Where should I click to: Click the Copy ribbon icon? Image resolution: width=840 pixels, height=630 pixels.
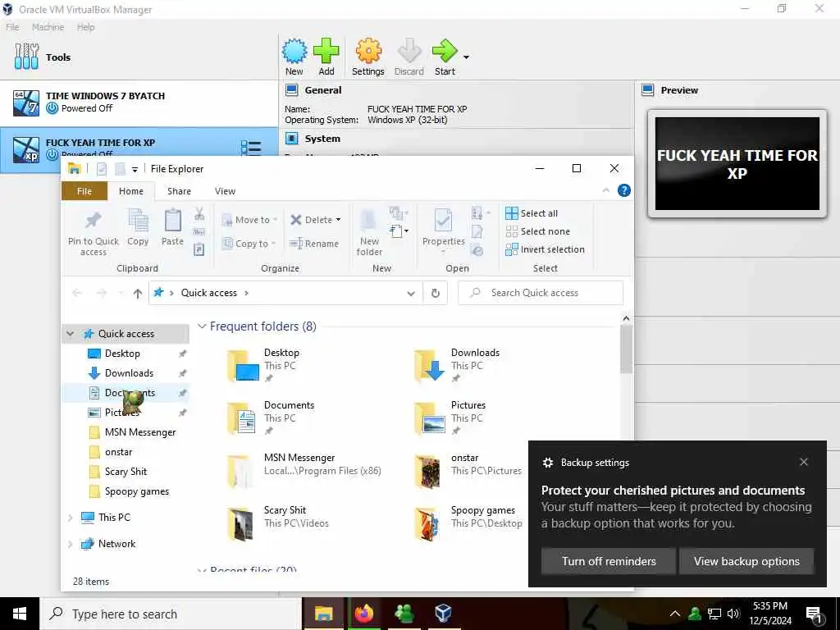pos(138,220)
